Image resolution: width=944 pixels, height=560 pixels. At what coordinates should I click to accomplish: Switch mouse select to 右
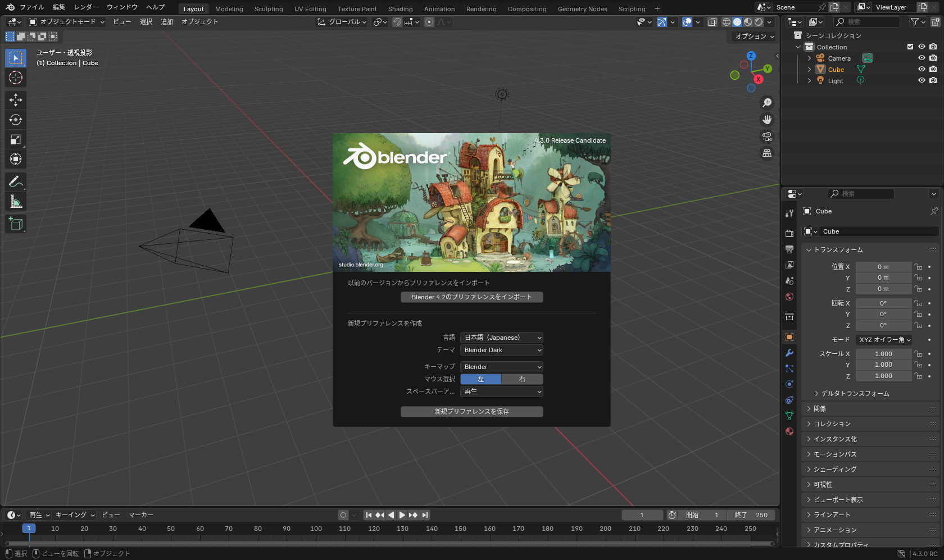click(521, 379)
